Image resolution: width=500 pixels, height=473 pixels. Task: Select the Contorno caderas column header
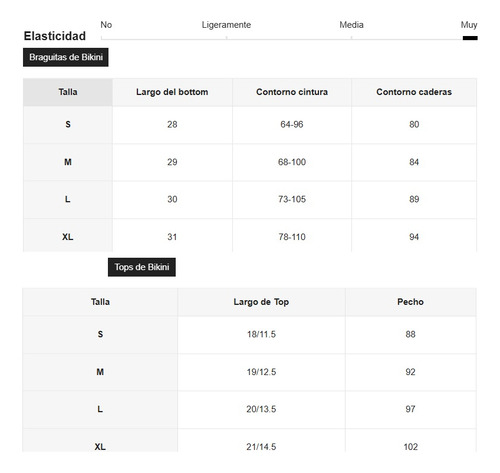click(414, 92)
